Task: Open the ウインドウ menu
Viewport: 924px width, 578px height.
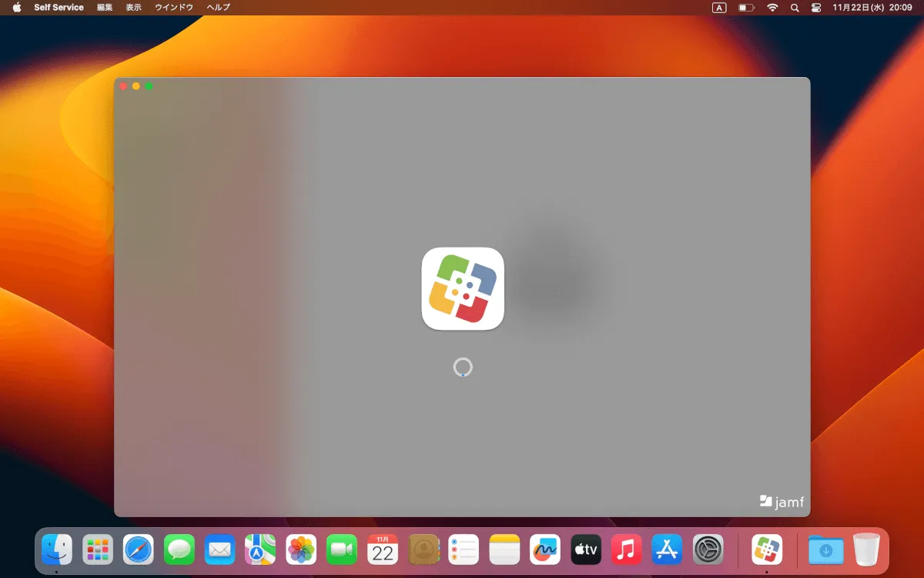Action: [174, 8]
